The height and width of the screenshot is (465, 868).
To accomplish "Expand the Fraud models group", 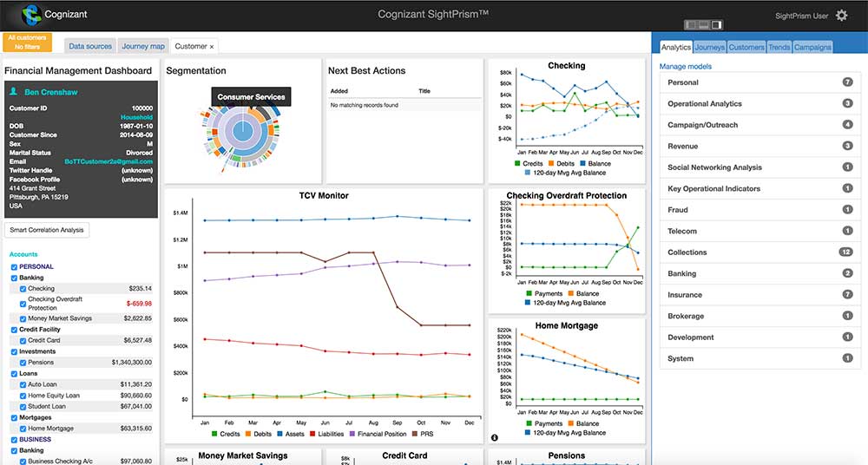I will (x=759, y=210).
